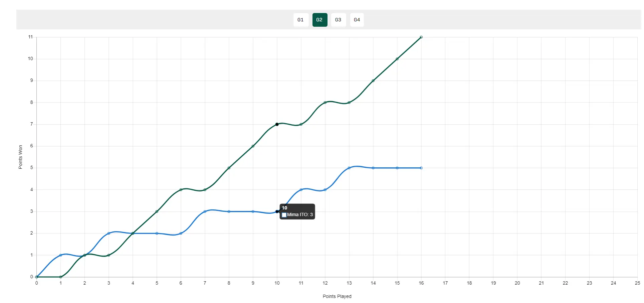The width and height of the screenshot is (644, 303).
Task: Select the blue data point at 7 points played
Action: 205,211
